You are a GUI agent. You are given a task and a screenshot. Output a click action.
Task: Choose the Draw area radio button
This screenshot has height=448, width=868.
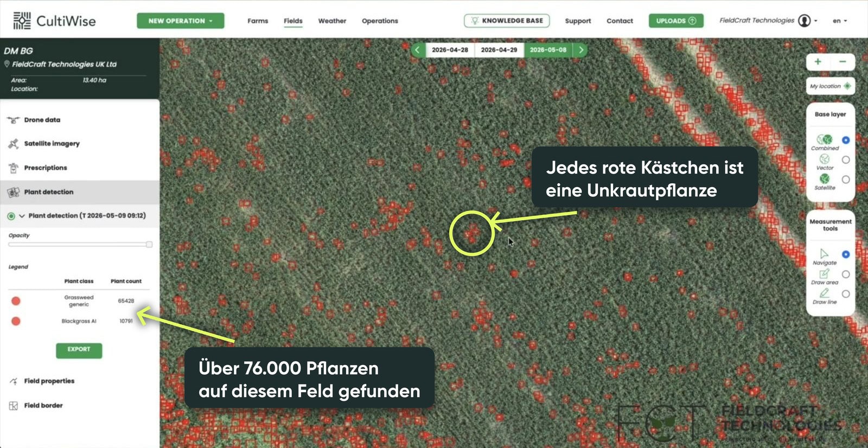[846, 274]
